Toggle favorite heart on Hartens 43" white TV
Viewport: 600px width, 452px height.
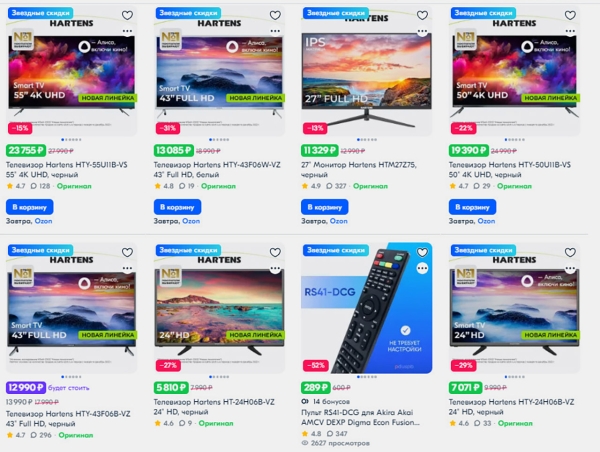point(275,15)
